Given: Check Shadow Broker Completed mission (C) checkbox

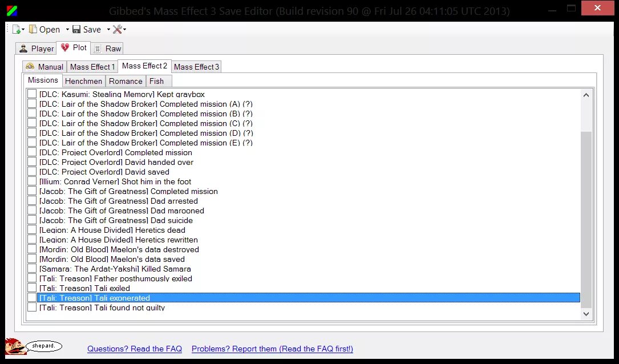Looking at the screenshot, I should point(32,123).
